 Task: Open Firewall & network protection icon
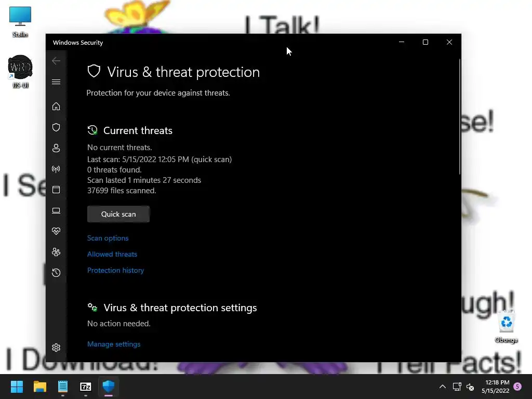[56, 169]
